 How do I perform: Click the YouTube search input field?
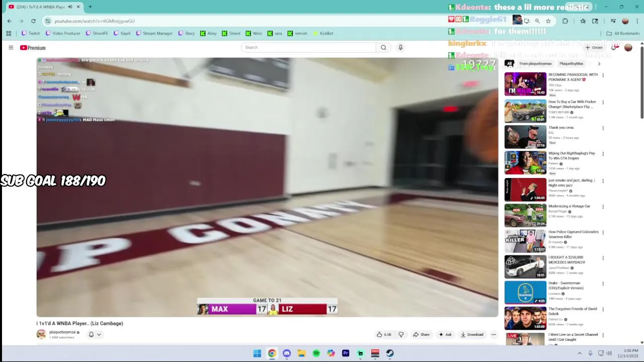(308, 47)
